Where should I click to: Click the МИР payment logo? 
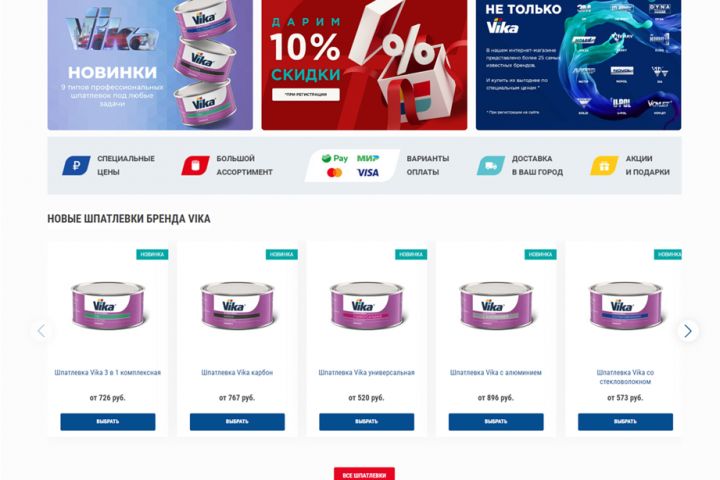[368, 158]
